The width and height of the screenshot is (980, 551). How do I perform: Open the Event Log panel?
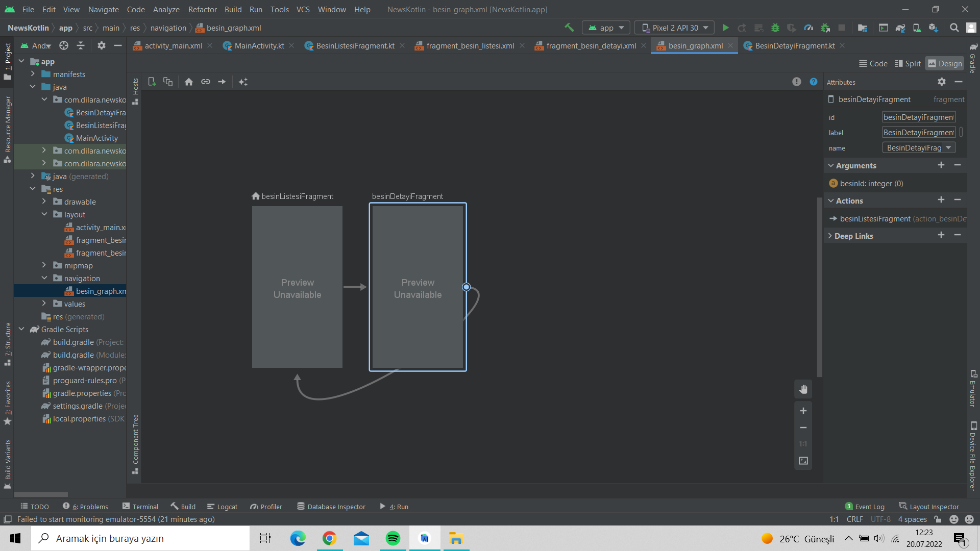point(865,507)
